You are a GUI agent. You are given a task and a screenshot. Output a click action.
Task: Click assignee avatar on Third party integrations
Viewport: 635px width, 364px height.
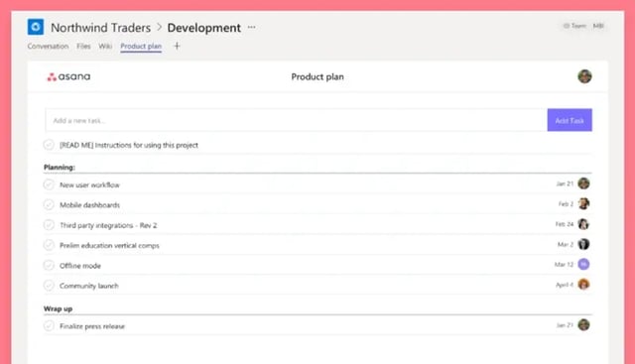click(583, 224)
